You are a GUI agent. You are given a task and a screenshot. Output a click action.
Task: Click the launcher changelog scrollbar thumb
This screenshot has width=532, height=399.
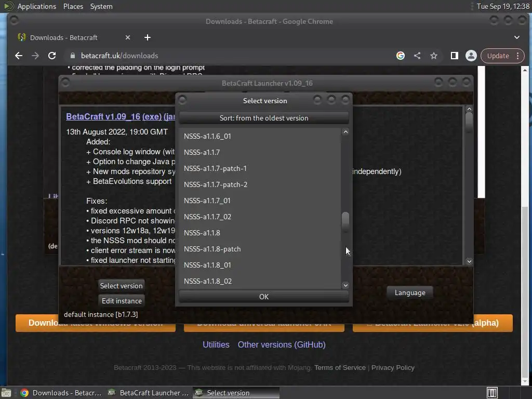[469, 122]
